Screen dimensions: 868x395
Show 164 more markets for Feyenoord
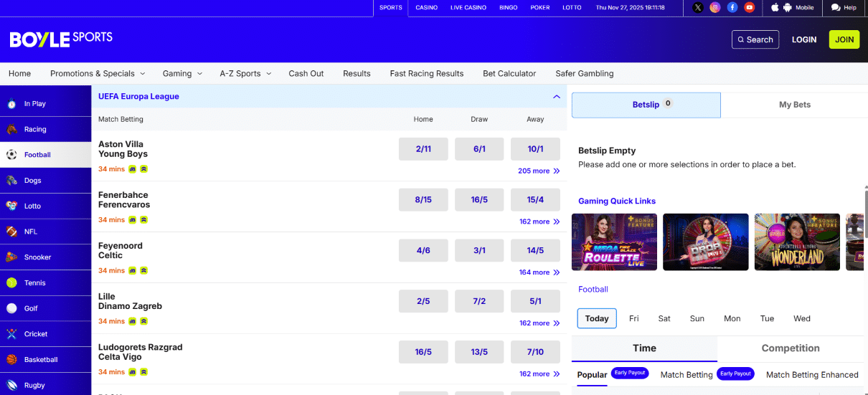click(x=539, y=272)
